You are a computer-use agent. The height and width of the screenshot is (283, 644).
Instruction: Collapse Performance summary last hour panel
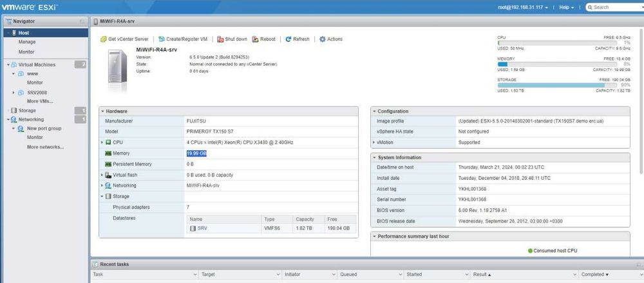coord(374,237)
